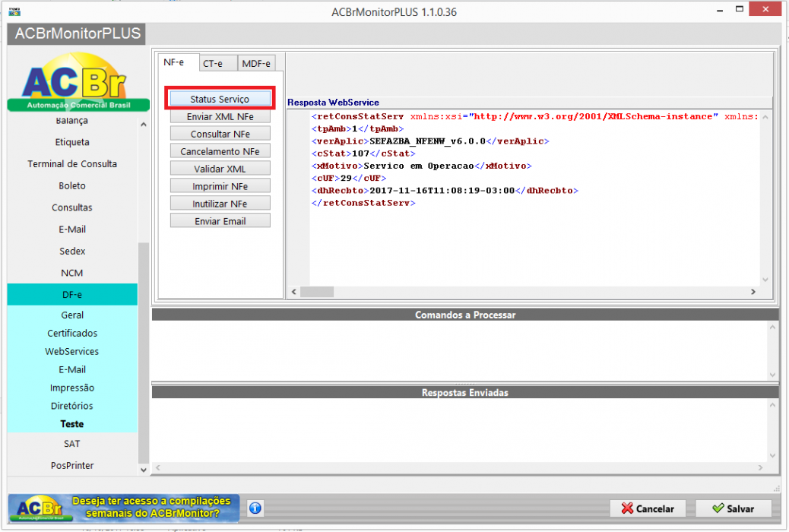Open Sedex in the sidebar
This screenshot has height=532, width=789.
pos(72,251)
